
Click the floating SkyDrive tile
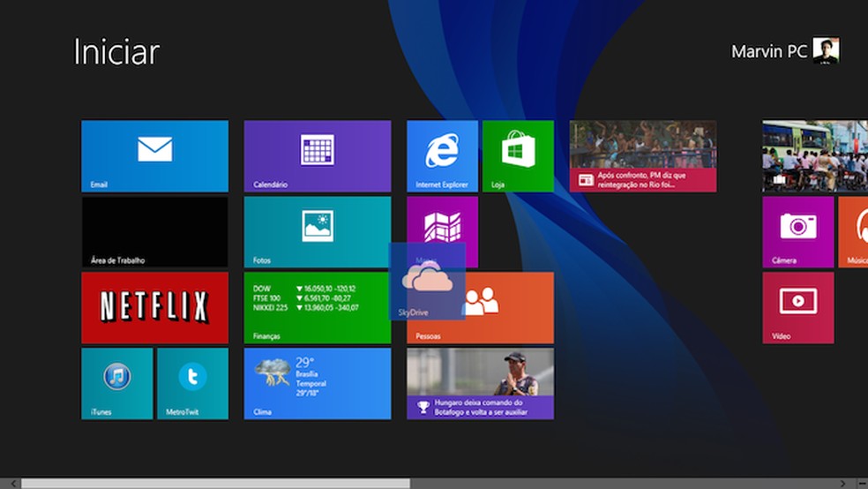click(427, 282)
